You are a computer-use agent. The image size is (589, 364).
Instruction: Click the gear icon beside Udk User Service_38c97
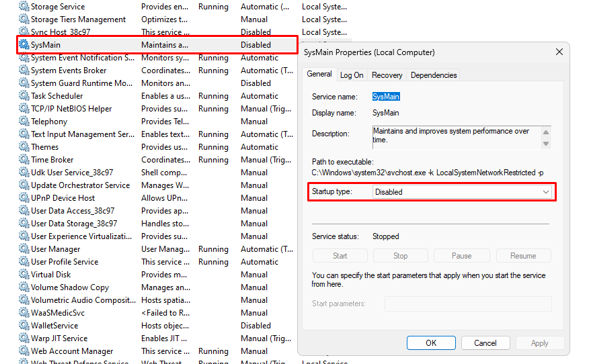(24, 172)
